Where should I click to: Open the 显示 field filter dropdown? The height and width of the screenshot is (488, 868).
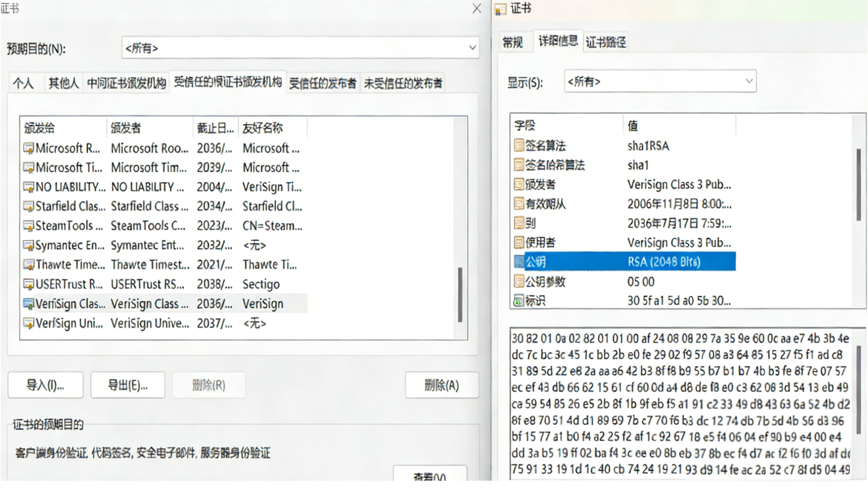[749, 81]
